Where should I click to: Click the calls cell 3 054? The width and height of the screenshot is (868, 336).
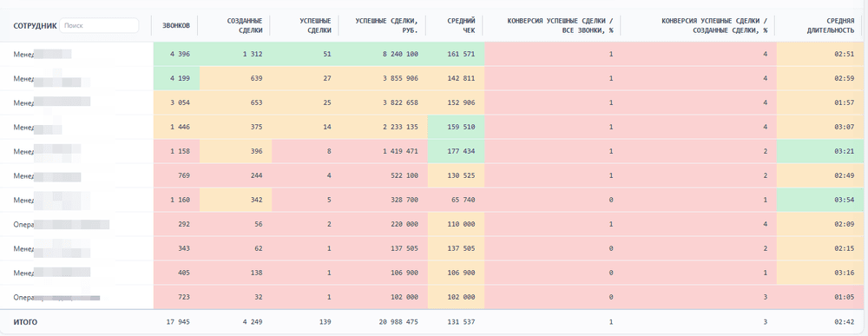176,103
